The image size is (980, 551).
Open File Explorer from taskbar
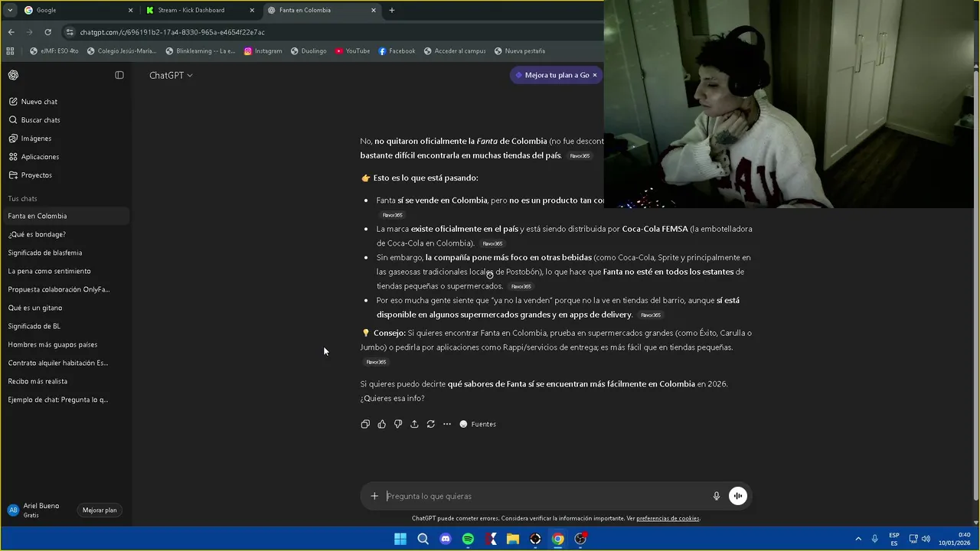513,539
